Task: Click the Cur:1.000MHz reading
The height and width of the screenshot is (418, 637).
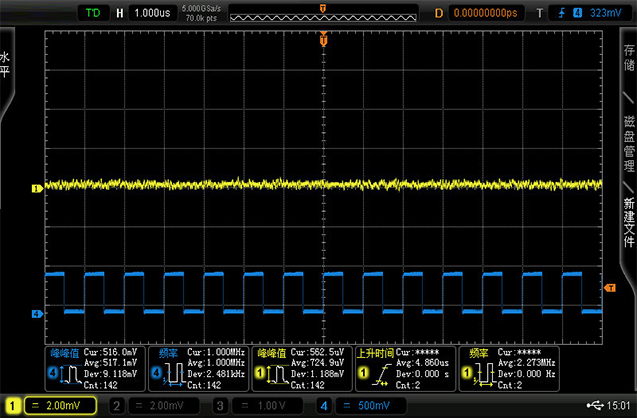Action: [216, 352]
